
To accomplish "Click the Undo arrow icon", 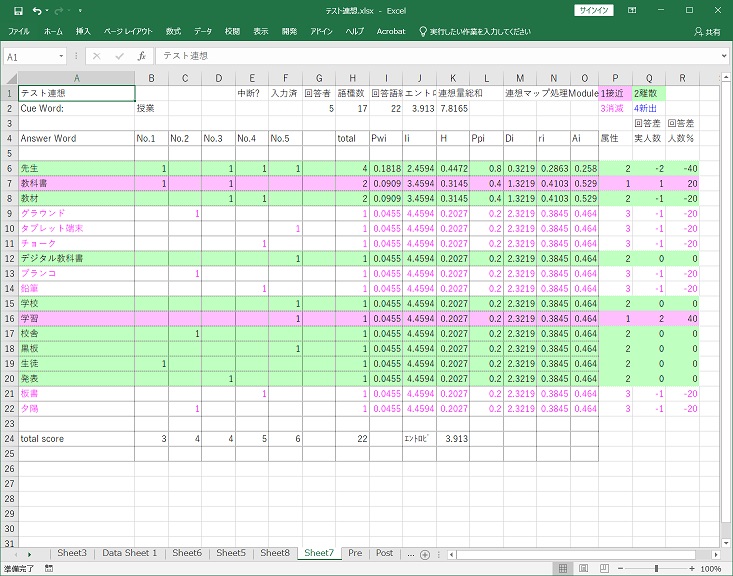I will pos(38,11).
